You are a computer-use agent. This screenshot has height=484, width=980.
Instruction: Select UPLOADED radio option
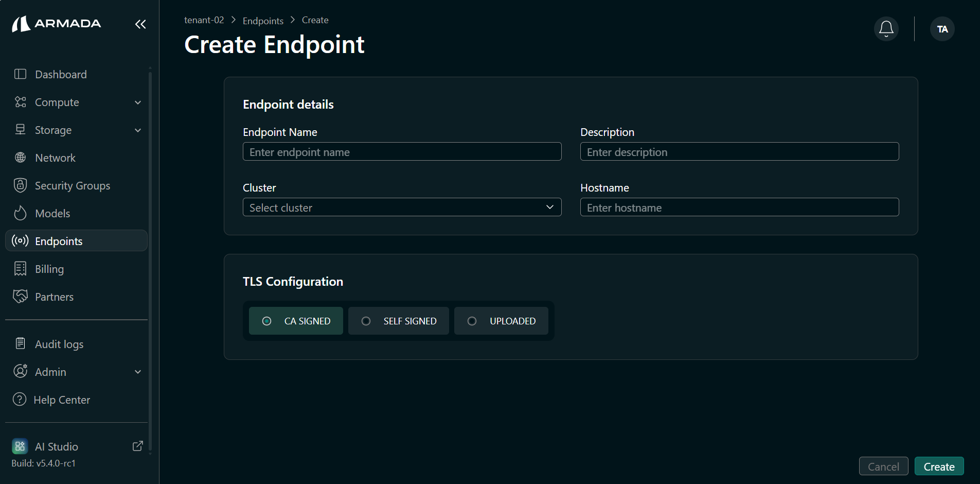coord(501,321)
